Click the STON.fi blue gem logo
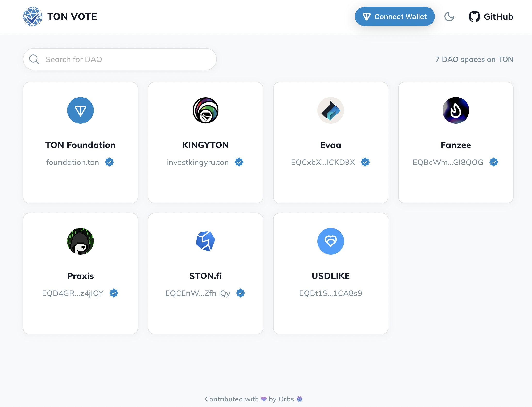This screenshot has width=532, height=407. click(206, 241)
